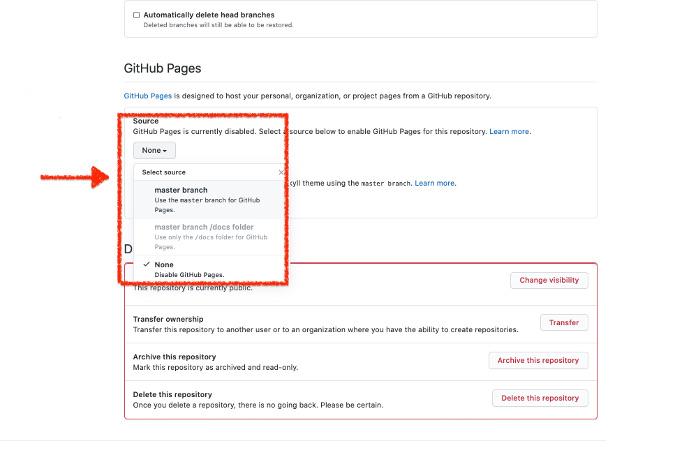The width and height of the screenshot is (675, 455).
Task: Close the Select source popup
Action: click(281, 172)
